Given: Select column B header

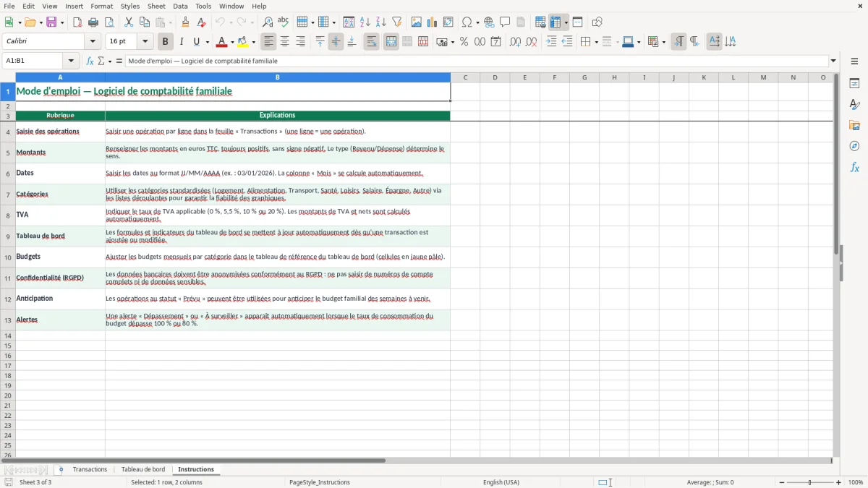Looking at the screenshot, I should (x=278, y=77).
